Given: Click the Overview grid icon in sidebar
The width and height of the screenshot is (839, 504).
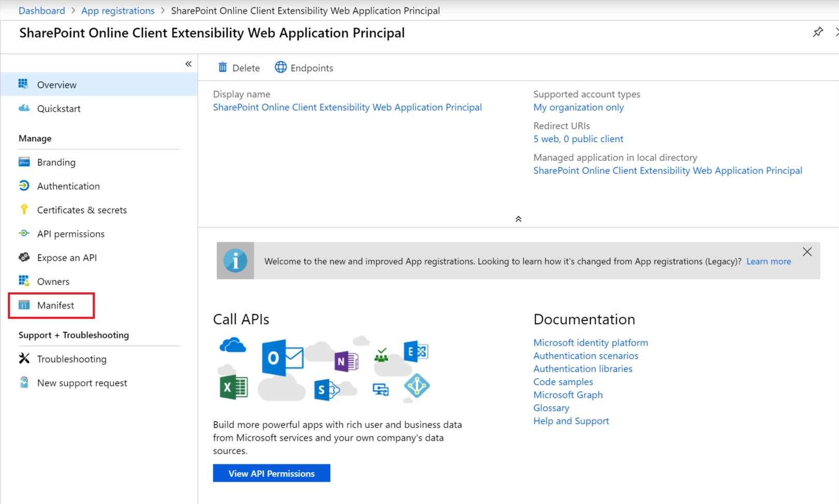Looking at the screenshot, I should click(23, 84).
